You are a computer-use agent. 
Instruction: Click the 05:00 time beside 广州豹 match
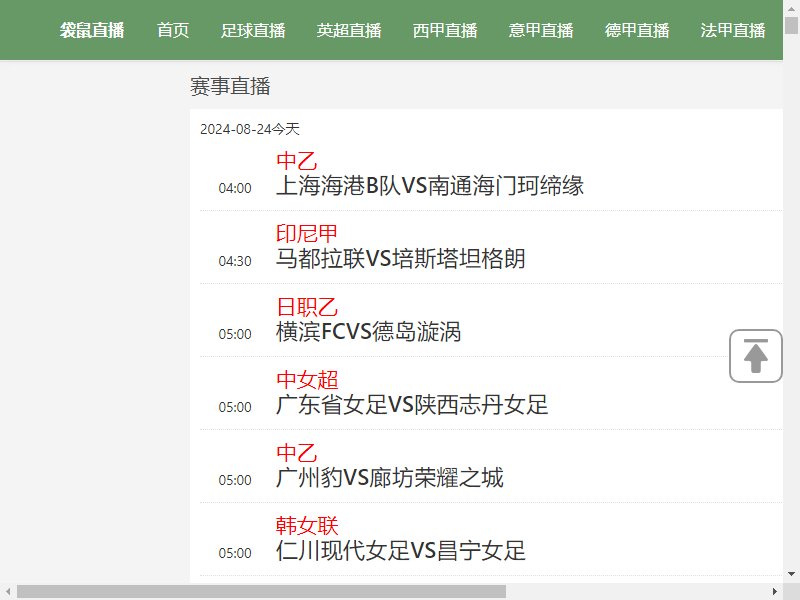235,480
